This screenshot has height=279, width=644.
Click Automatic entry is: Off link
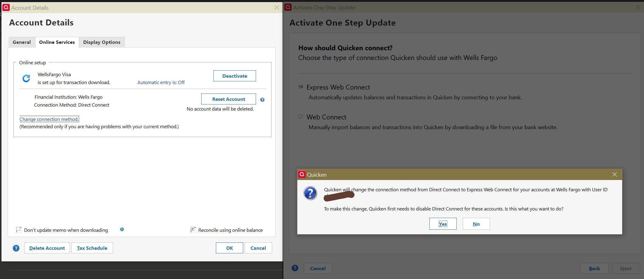coord(161,82)
